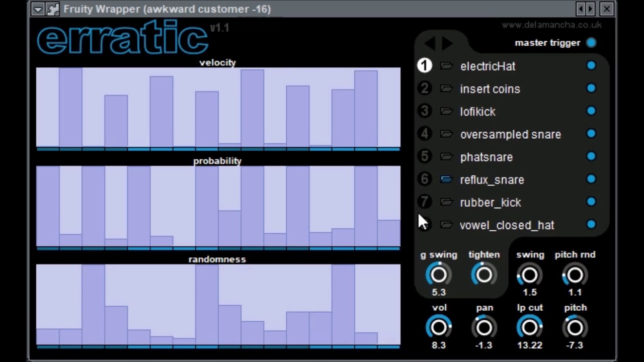Click the lp cut knob

click(529, 327)
